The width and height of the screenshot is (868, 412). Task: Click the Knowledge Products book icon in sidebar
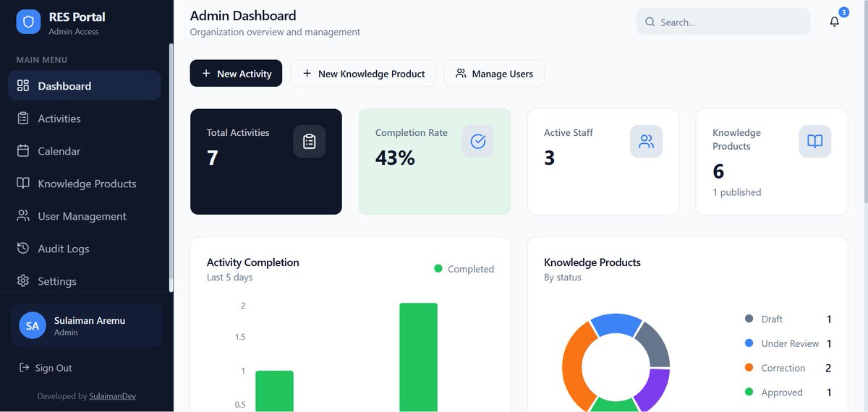coord(23,183)
